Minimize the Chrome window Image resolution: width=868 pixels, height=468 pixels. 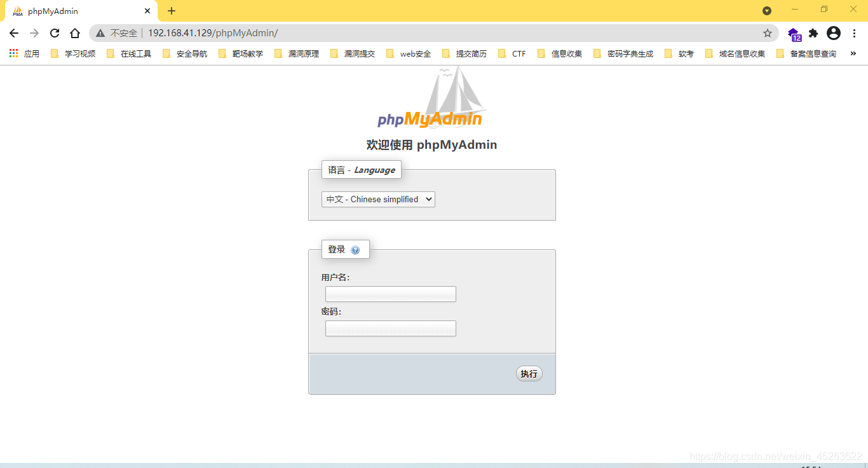(x=795, y=10)
